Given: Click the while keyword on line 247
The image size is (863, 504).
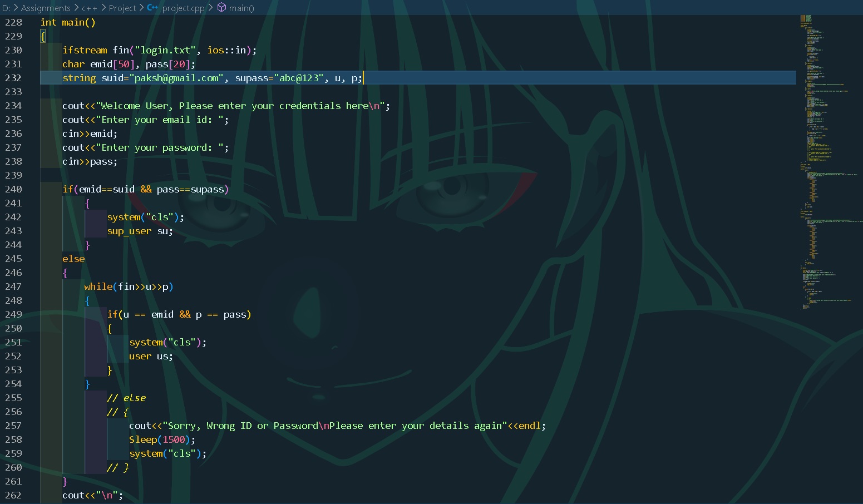Looking at the screenshot, I should tap(98, 286).
